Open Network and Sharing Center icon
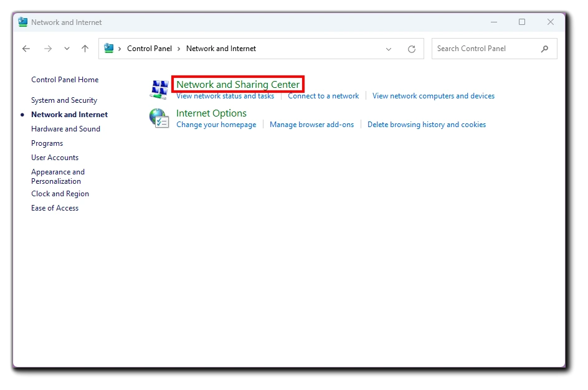588x390 pixels. 159,90
